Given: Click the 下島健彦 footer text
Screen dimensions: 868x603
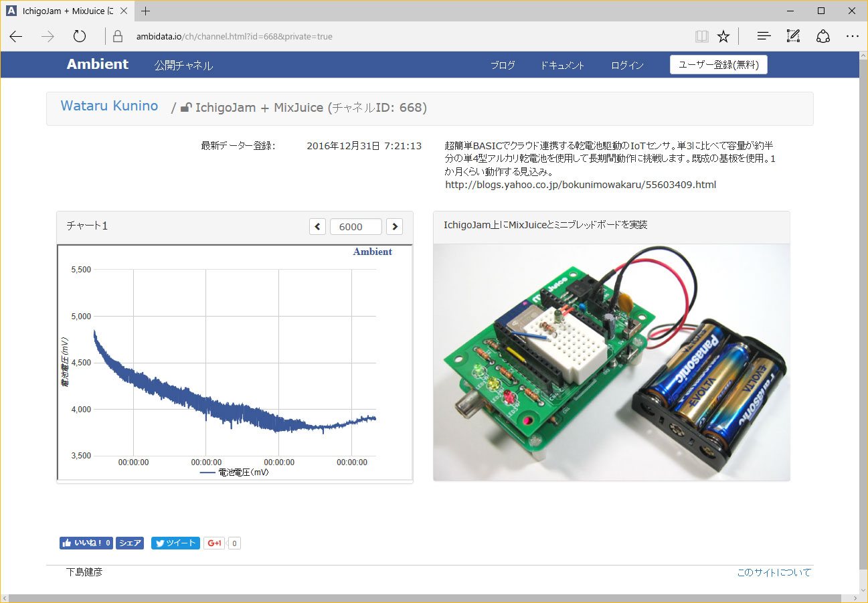Looking at the screenshot, I should [84, 572].
